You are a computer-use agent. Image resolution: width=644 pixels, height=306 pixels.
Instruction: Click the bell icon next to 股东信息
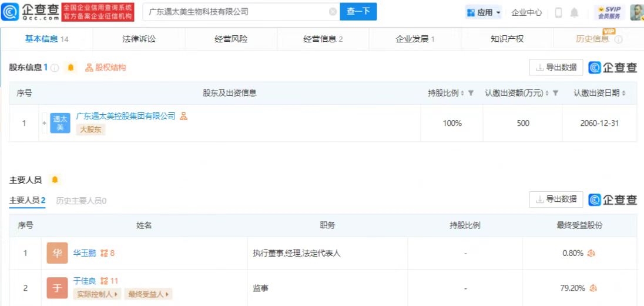click(71, 68)
